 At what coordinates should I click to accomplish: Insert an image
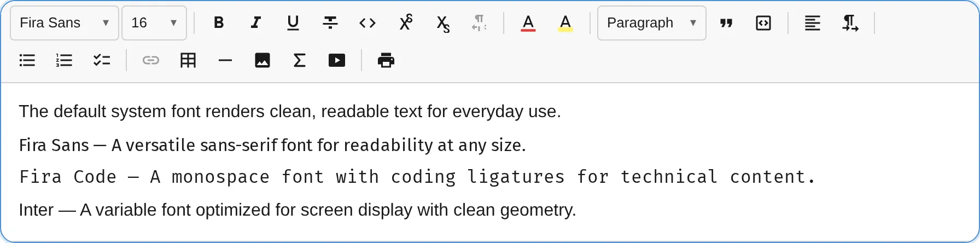262,60
